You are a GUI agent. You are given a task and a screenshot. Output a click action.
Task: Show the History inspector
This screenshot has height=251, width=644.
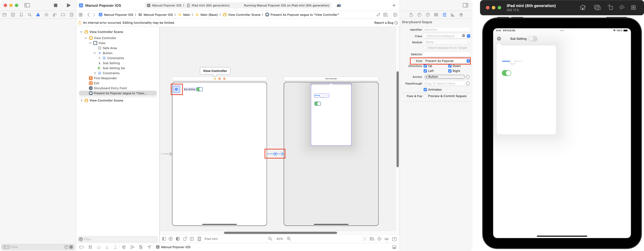tap(419, 15)
